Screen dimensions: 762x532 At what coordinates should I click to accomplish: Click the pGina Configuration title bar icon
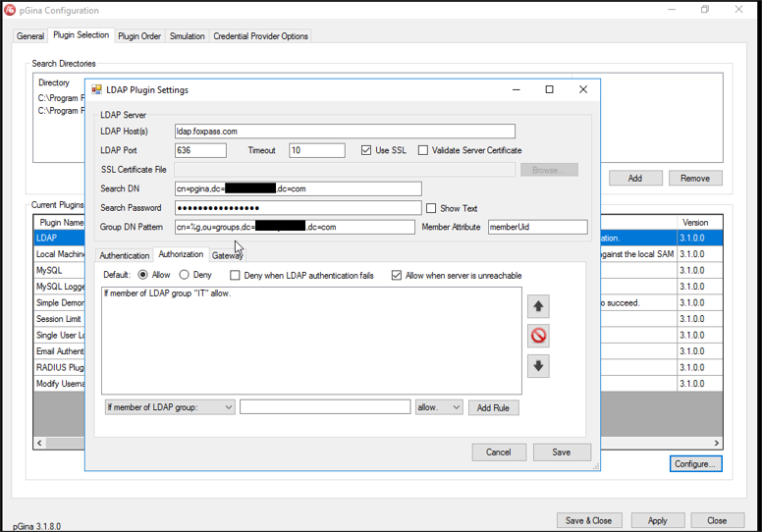tap(10, 10)
